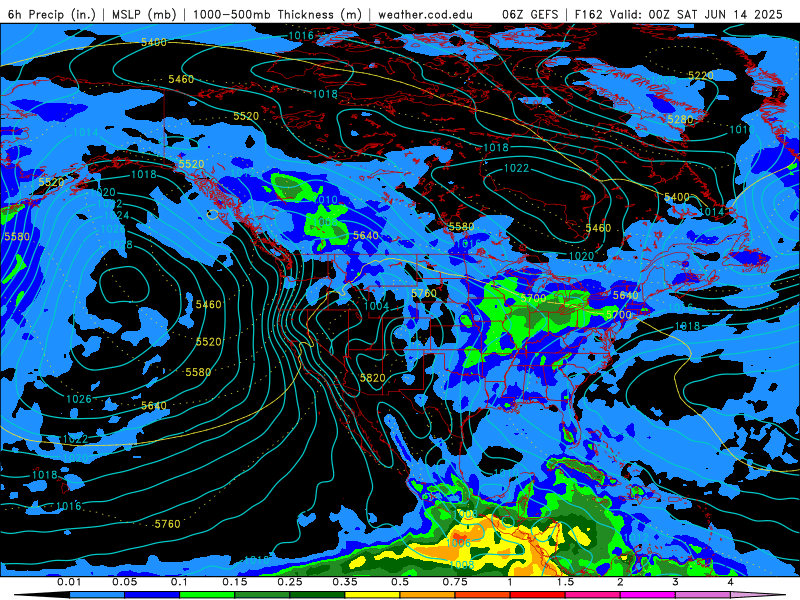Image resolution: width=800 pixels, height=600 pixels.
Task: Select the violet 3 inch precip swatch
Action: coord(703,595)
